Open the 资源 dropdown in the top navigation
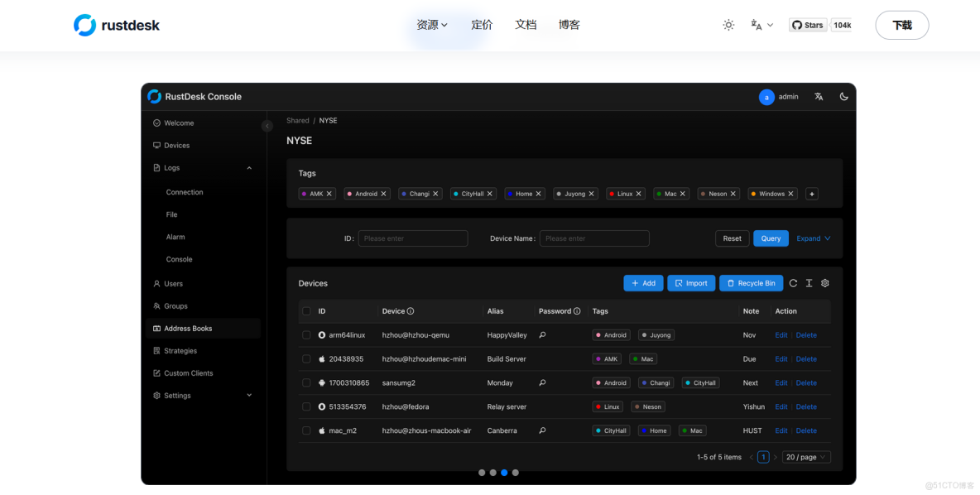The image size is (980, 495). point(431,25)
